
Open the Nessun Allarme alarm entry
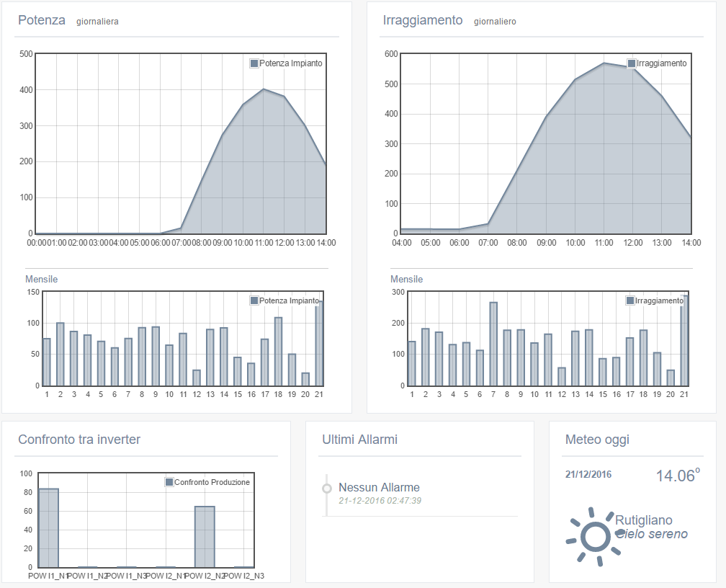pyautogui.click(x=379, y=488)
